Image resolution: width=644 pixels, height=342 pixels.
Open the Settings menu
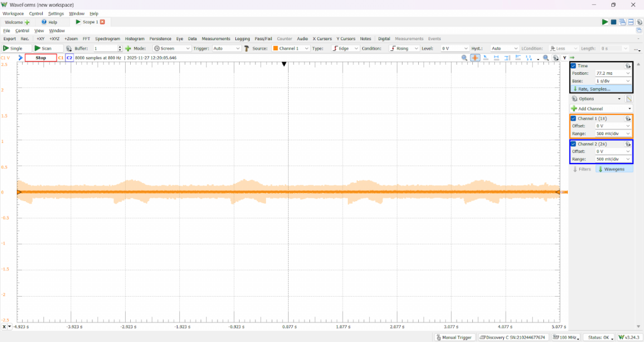(56, 13)
